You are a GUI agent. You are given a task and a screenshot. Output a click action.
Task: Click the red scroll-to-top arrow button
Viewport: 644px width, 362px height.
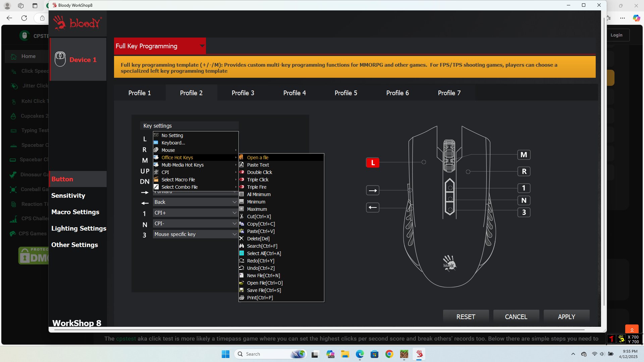tap(632, 330)
